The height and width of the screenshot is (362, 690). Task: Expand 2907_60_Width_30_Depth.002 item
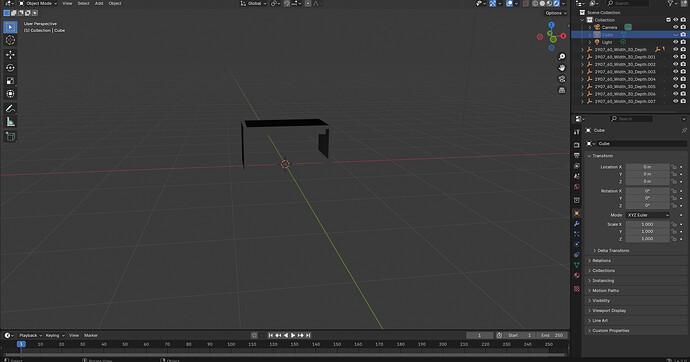(582, 64)
